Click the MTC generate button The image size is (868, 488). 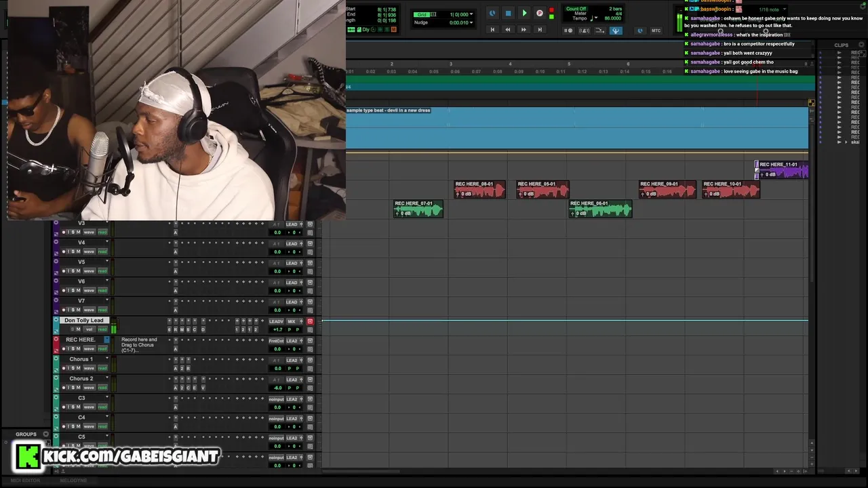(x=656, y=30)
